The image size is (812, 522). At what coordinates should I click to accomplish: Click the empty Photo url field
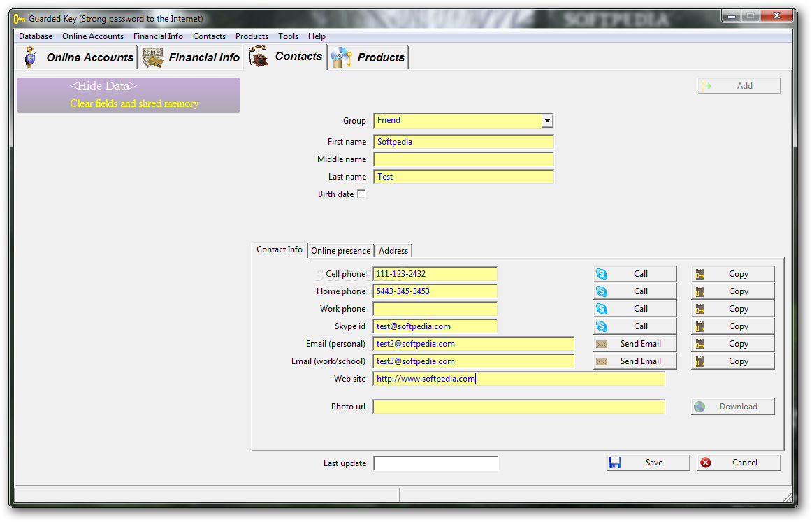click(519, 407)
